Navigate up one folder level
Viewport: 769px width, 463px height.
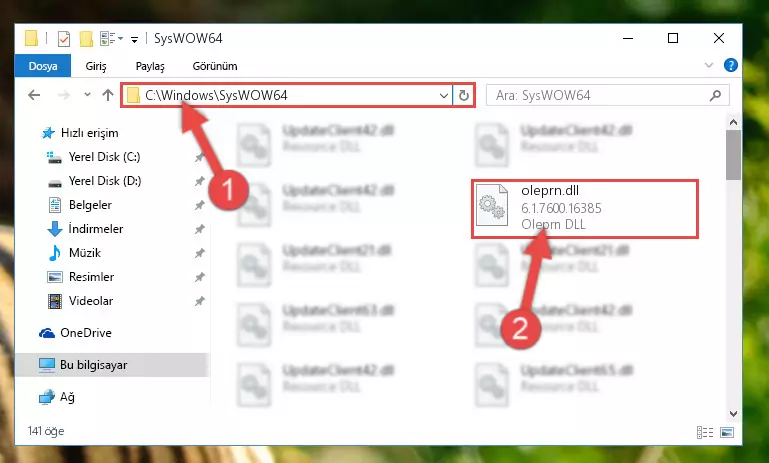tap(108, 95)
